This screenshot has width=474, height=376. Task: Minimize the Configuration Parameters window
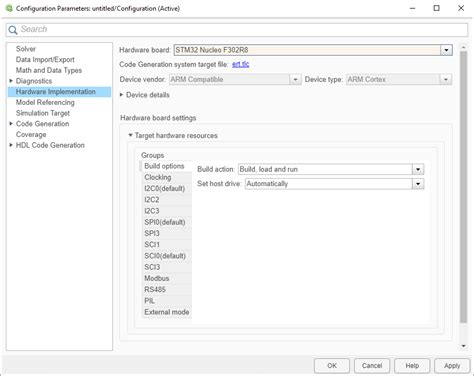point(412,8)
